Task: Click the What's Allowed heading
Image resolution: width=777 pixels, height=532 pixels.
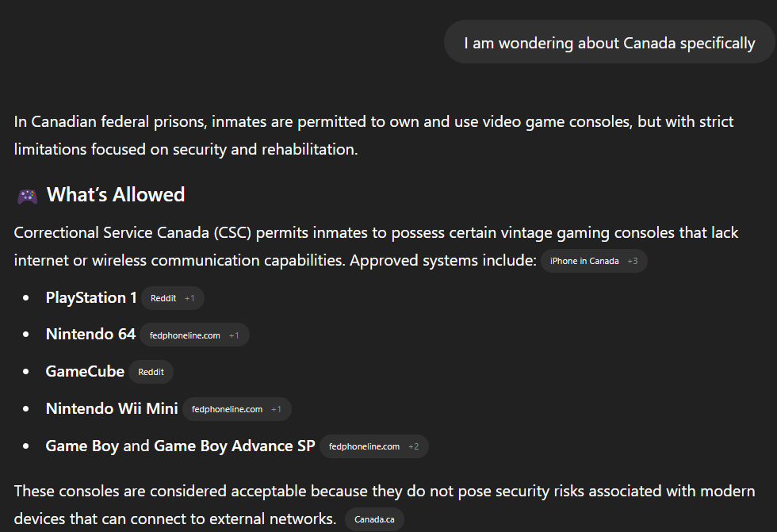Action: click(x=116, y=195)
